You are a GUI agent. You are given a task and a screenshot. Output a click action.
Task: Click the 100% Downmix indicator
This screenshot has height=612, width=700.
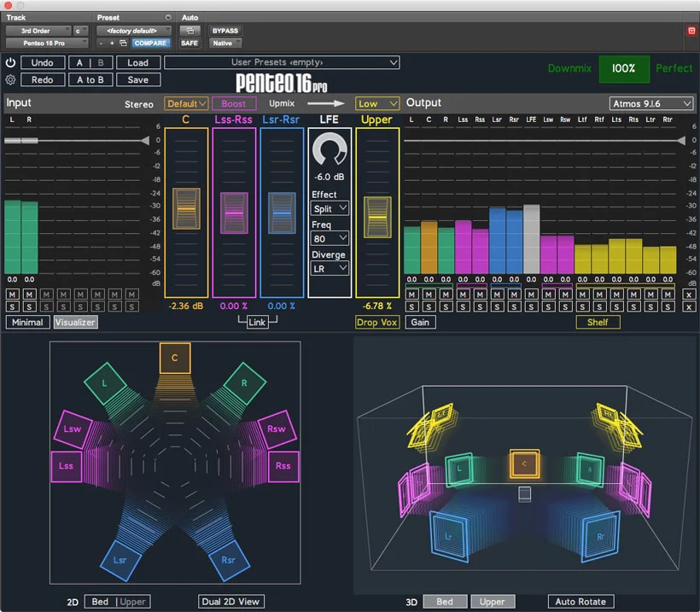click(624, 69)
